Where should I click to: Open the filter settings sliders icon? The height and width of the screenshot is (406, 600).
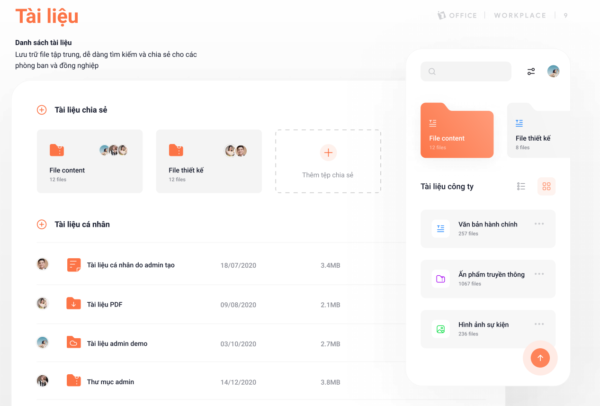pyautogui.click(x=531, y=72)
